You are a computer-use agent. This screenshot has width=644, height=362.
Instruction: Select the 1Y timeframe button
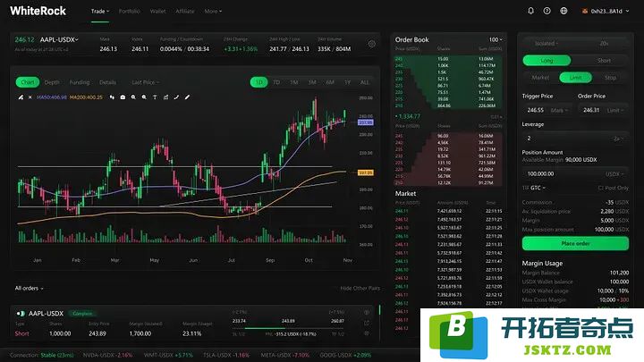coord(347,82)
